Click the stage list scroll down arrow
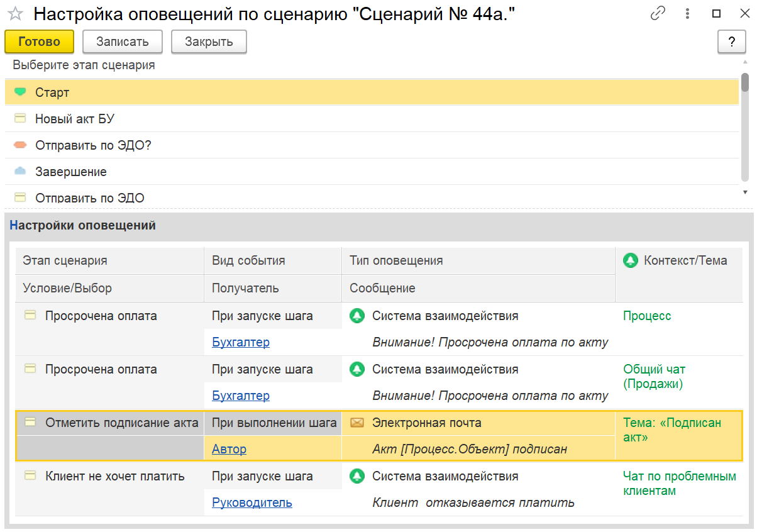The width and height of the screenshot is (757, 532). 745,192
